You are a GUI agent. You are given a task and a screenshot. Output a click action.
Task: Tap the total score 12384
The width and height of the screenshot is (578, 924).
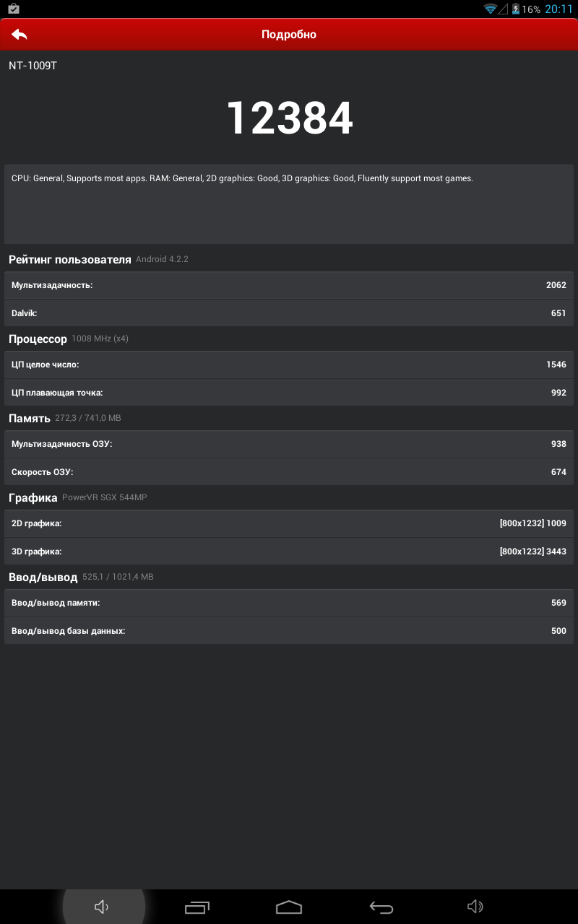coord(290,118)
